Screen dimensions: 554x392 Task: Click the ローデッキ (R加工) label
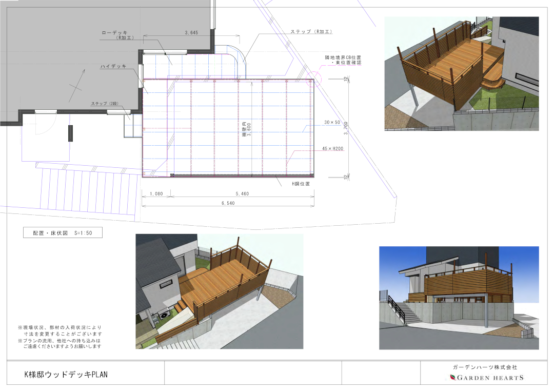[117, 35]
